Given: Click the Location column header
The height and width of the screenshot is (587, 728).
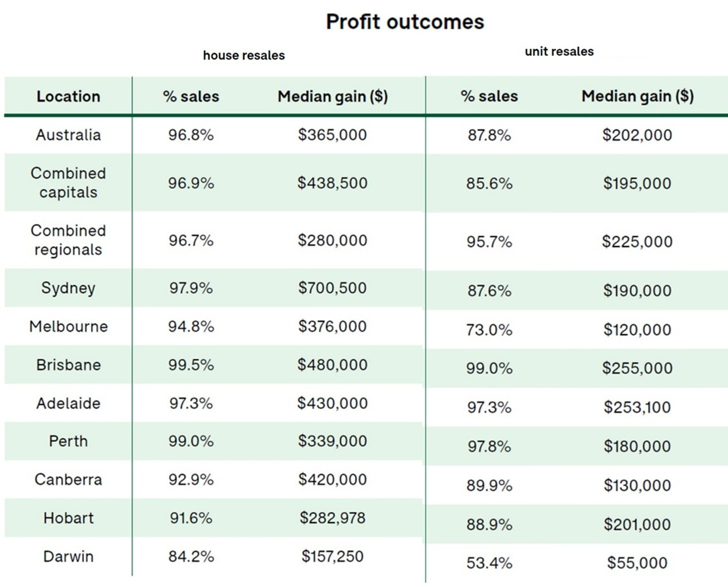Looking at the screenshot, I should click(68, 96).
